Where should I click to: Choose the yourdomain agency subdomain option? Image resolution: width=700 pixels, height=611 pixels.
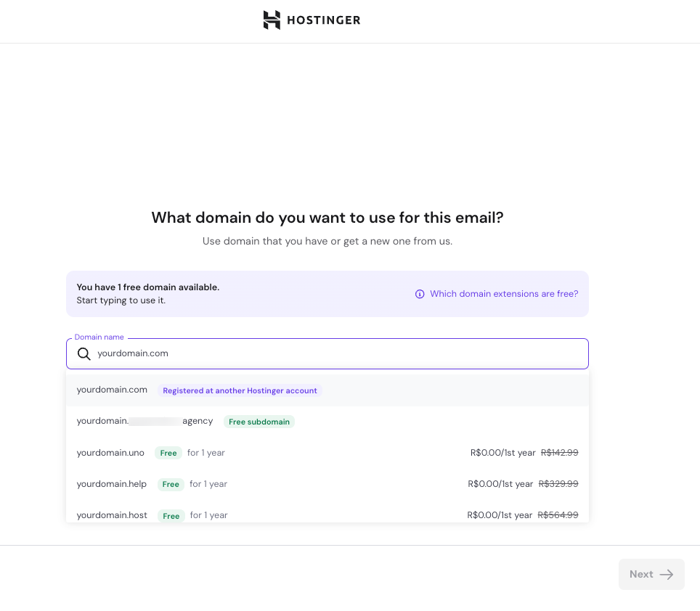pos(145,421)
